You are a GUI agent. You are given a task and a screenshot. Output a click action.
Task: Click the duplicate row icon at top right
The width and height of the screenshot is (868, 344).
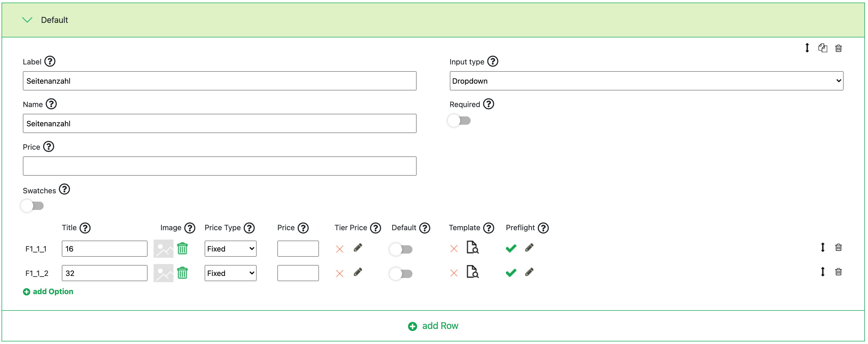823,48
